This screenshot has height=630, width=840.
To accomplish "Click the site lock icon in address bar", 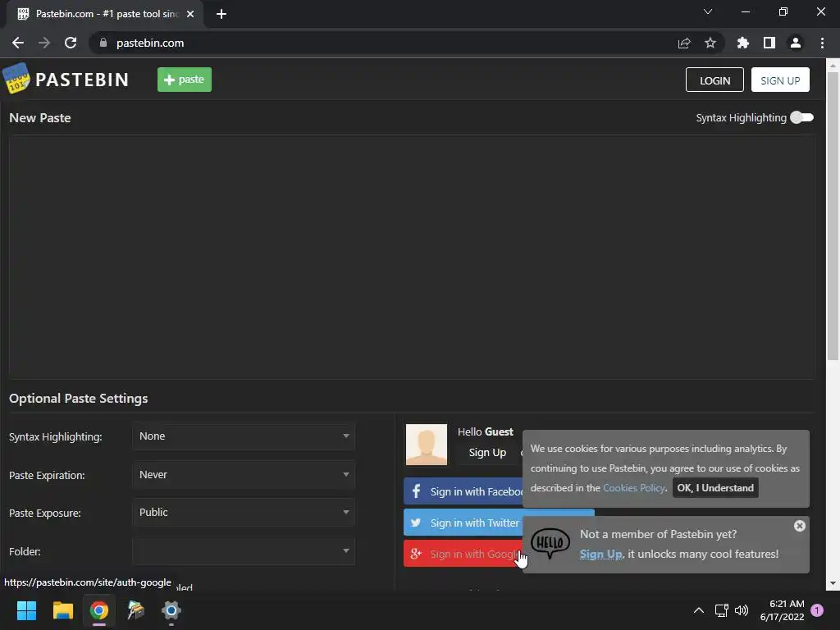I will (x=103, y=43).
